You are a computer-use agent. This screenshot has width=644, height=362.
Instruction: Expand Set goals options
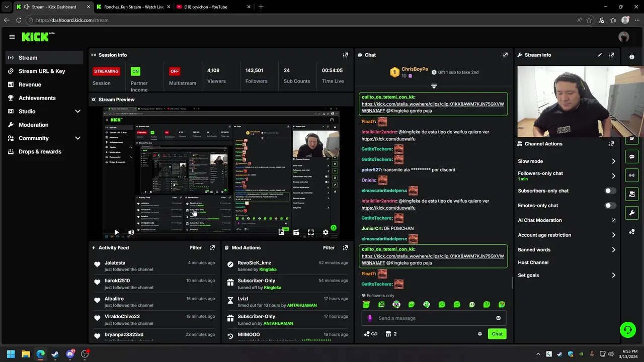613,276
